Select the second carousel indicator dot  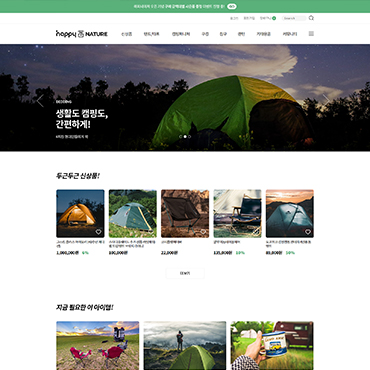pos(185,136)
